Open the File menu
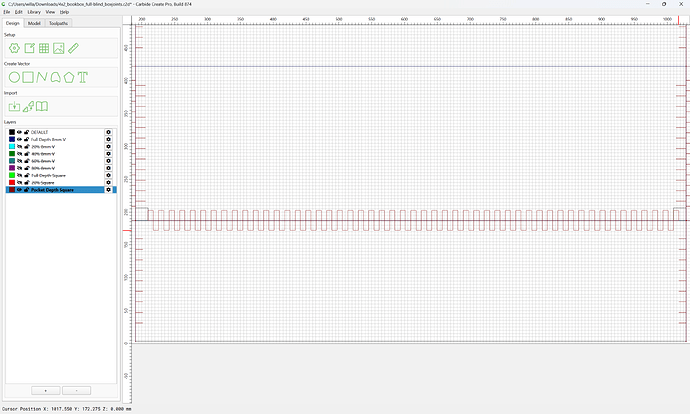 [7, 12]
